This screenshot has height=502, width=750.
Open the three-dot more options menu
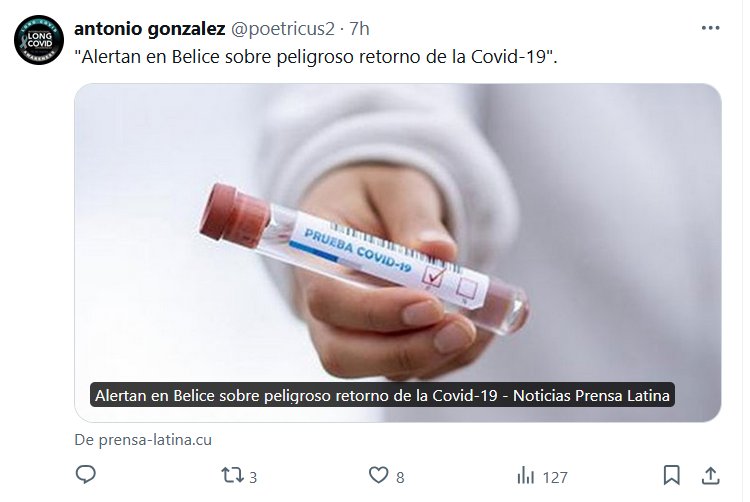710,28
